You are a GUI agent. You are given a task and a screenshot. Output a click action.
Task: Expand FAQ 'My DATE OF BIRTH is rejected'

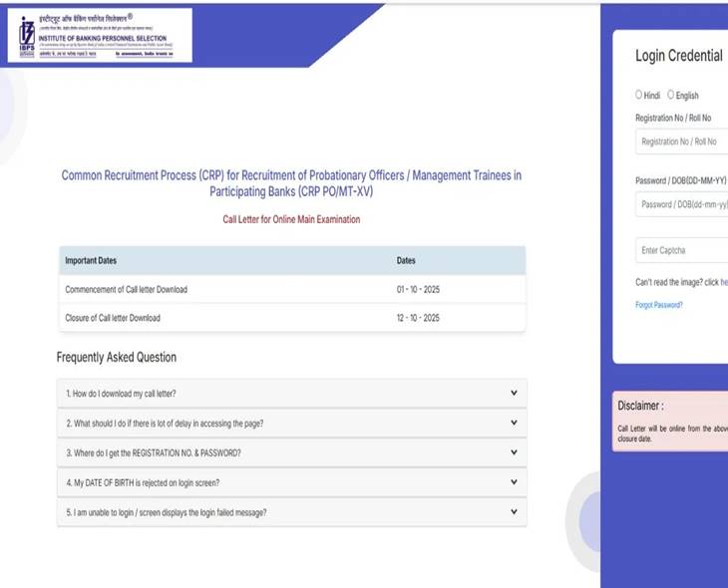291,482
